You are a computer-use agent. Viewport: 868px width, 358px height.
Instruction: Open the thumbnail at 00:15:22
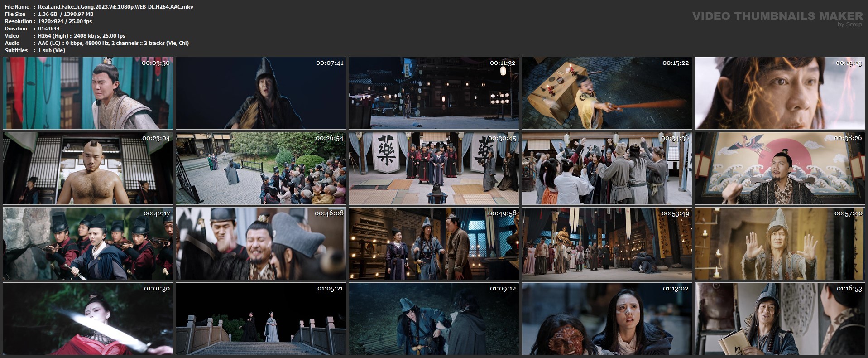tap(607, 93)
